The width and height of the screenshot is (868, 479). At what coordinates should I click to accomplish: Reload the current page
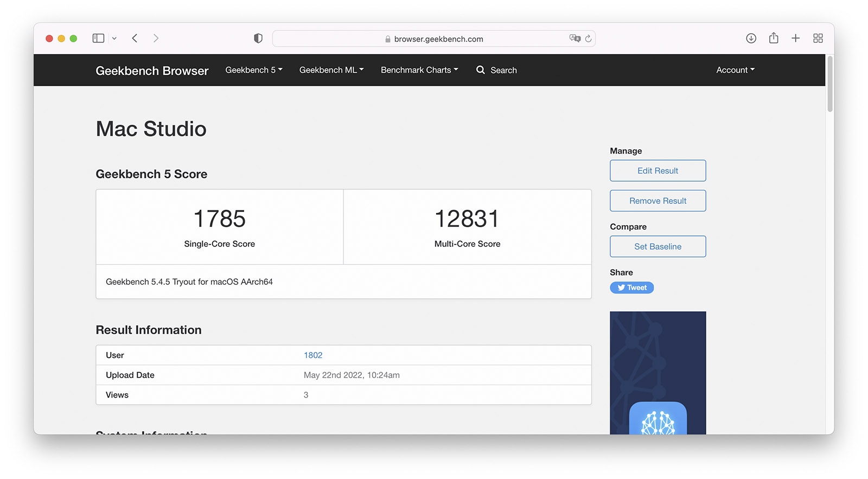tap(588, 39)
